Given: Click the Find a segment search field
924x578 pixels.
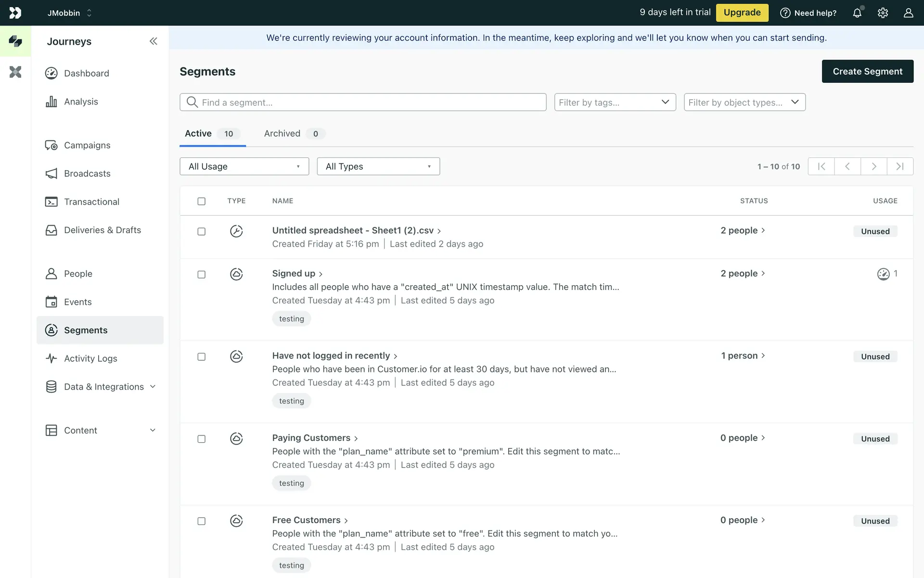Looking at the screenshot, I should click(x=363, y=102).
